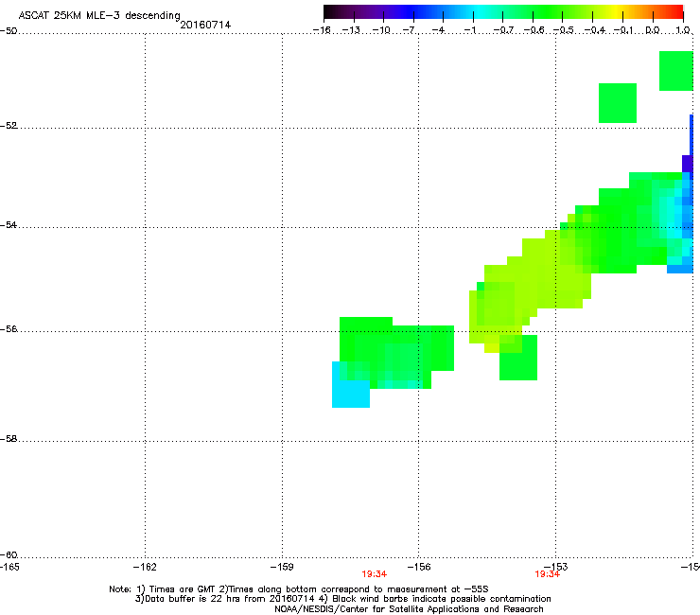The image size is (700, 615).
Task: Click the -165 longitude axis label
Action: pyautogui.click(x=9, y=567)
